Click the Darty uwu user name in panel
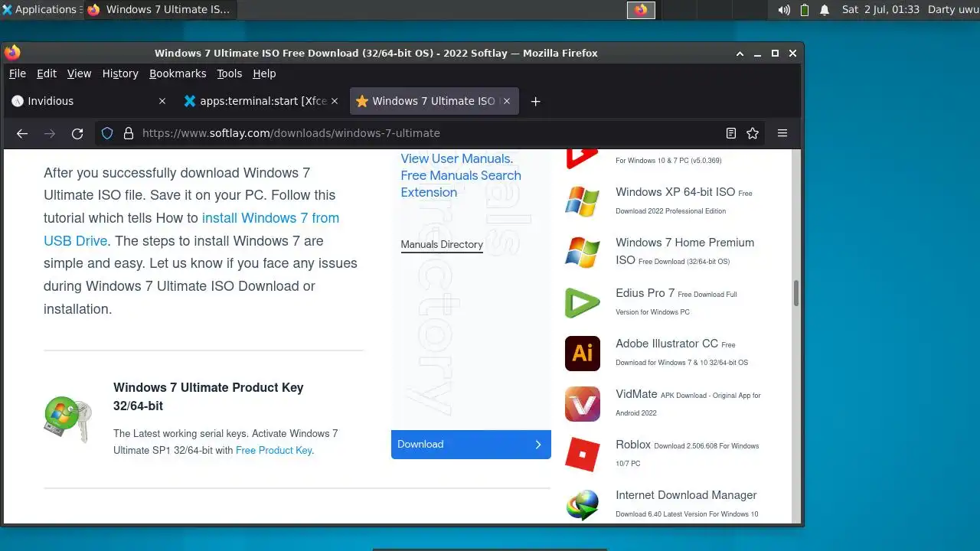980x551 pixels. pyautogui.click(x=952, y=10)
